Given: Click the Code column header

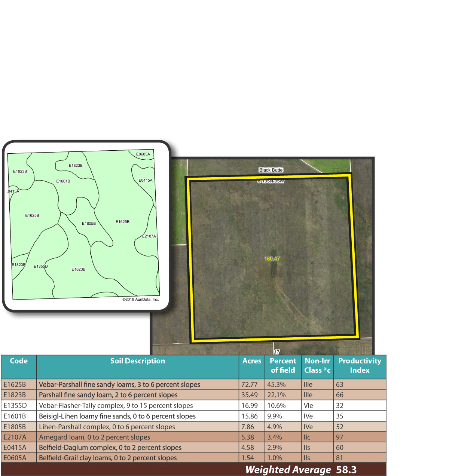Looking at the screenshot, I should [18, 361].
